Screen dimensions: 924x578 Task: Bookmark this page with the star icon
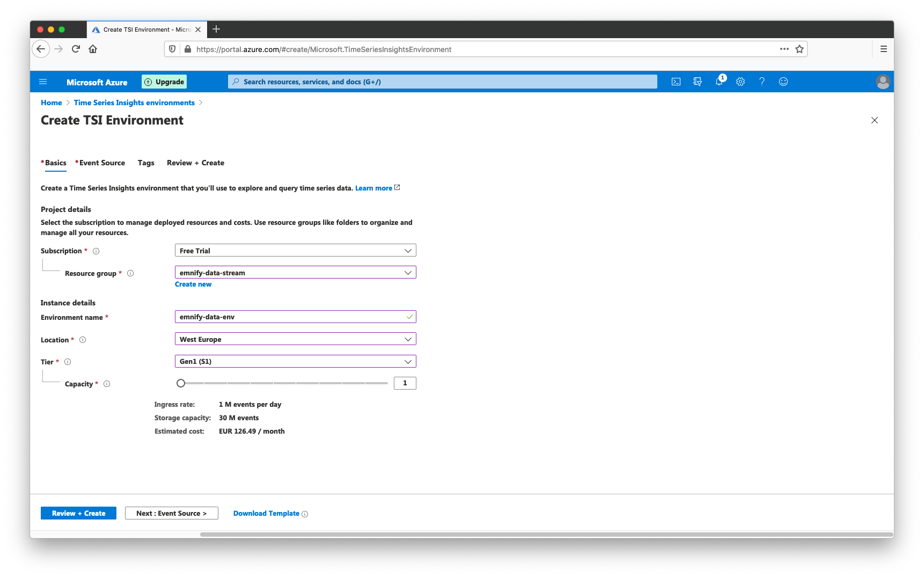[x=800, y=49]
